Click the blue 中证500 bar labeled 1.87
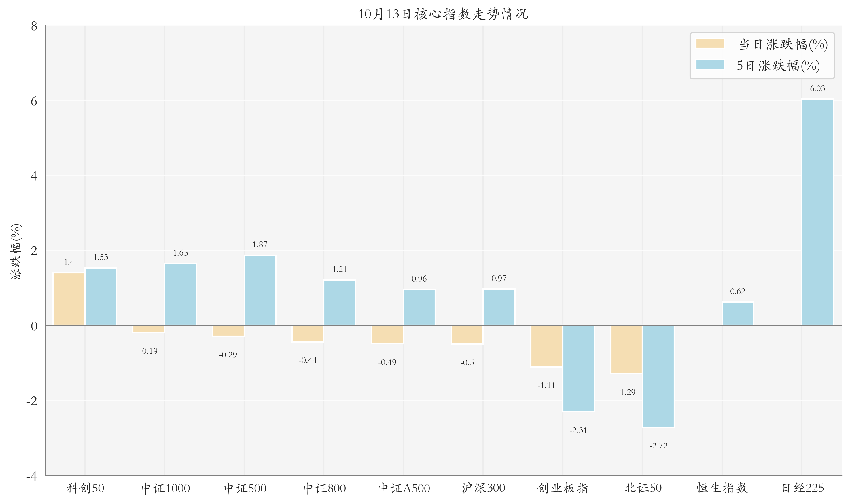This screenshot has width=850, height=504. click(x=260, y=290)
